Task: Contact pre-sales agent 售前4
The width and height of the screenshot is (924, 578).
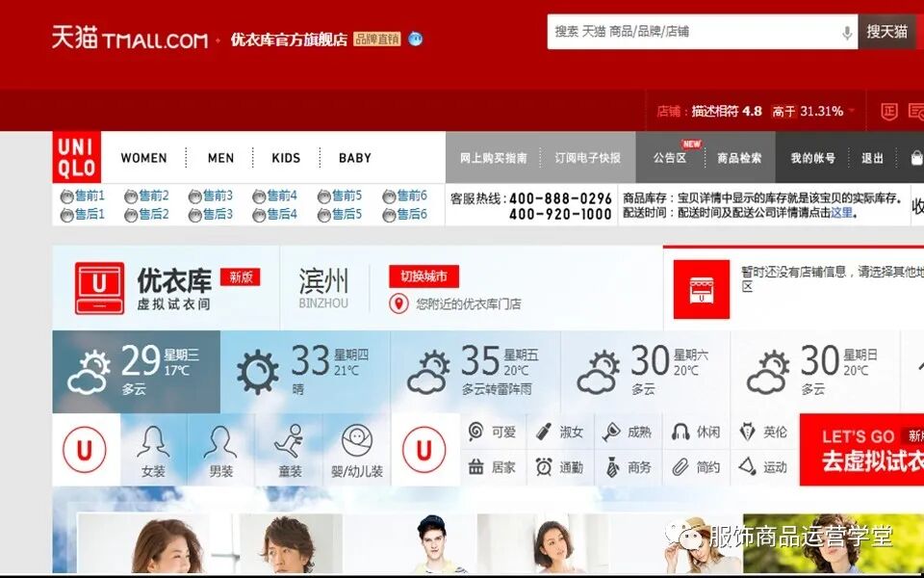Action: point(274,196)
